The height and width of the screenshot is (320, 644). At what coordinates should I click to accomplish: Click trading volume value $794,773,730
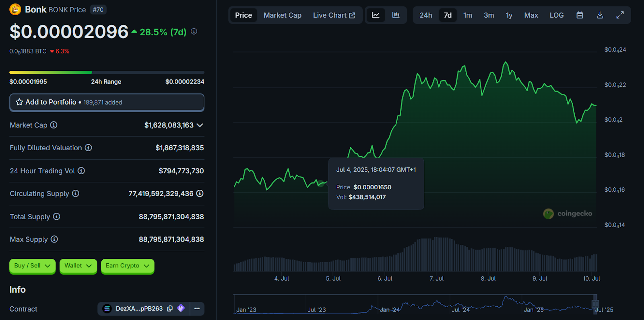point(181,171)
